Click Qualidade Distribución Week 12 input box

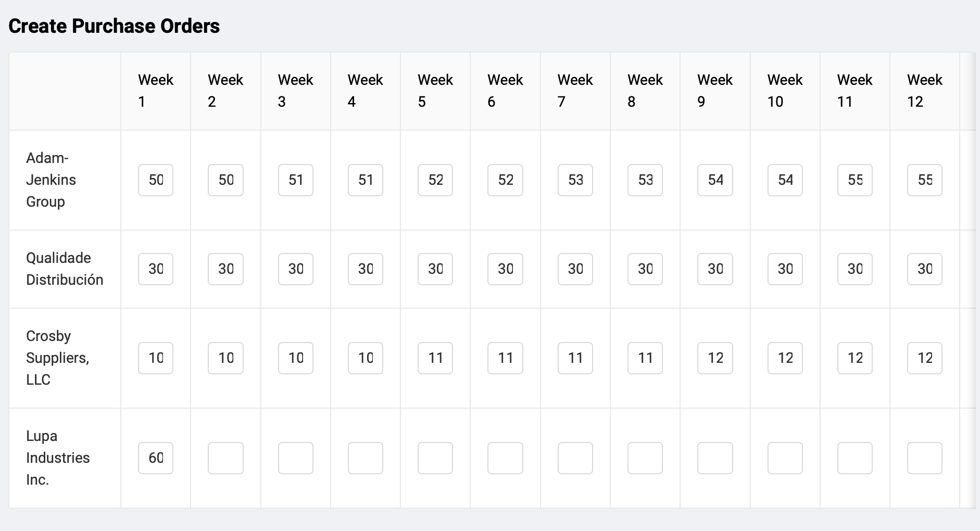[x=924, y=269]
